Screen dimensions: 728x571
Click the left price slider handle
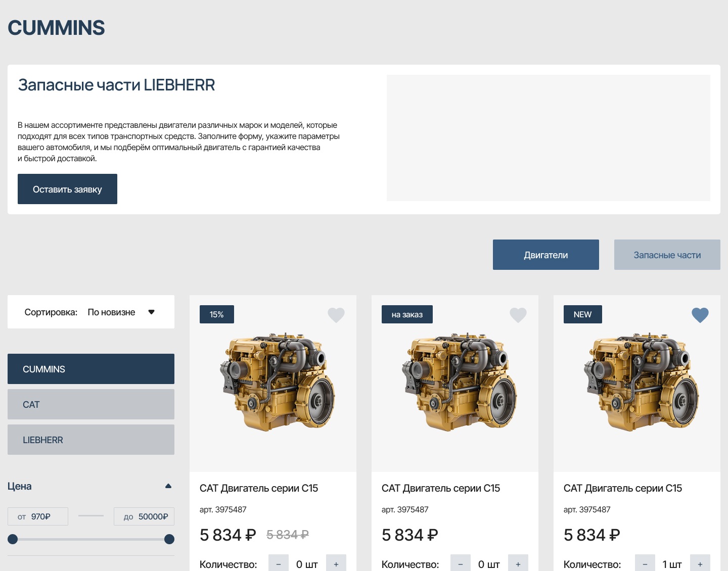pos(13,539)
